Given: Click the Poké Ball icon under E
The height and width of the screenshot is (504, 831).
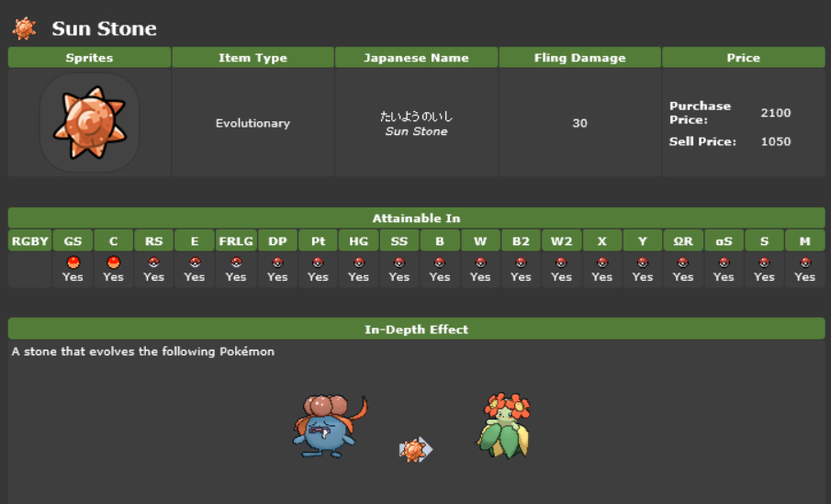Looking at the screenshot, I should pos(195,263).
